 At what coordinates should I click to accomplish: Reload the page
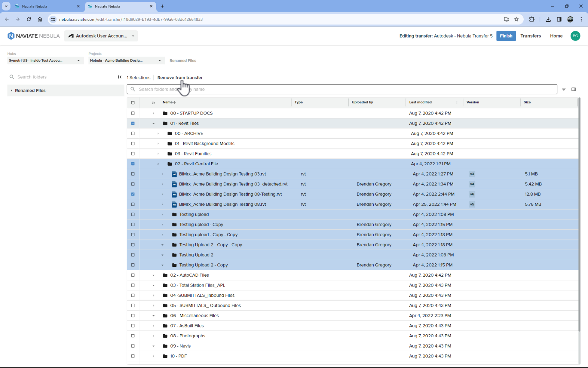[x=29, y=19]
